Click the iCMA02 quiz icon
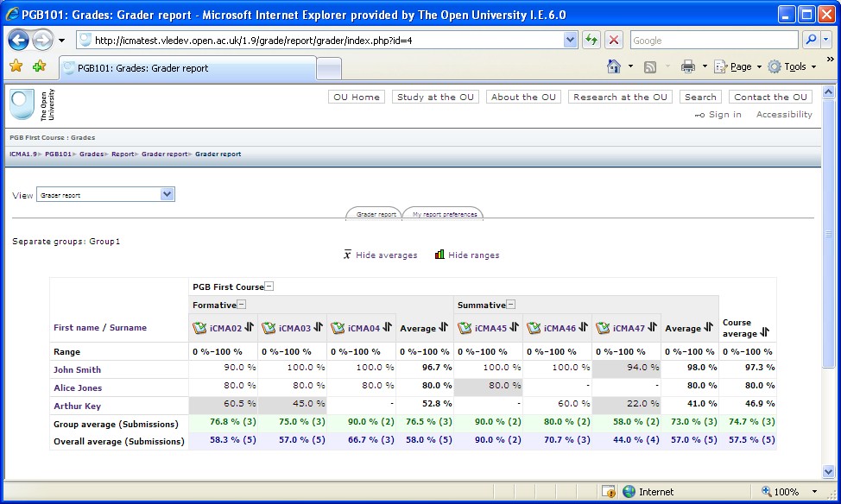 [x=199, y=328]
